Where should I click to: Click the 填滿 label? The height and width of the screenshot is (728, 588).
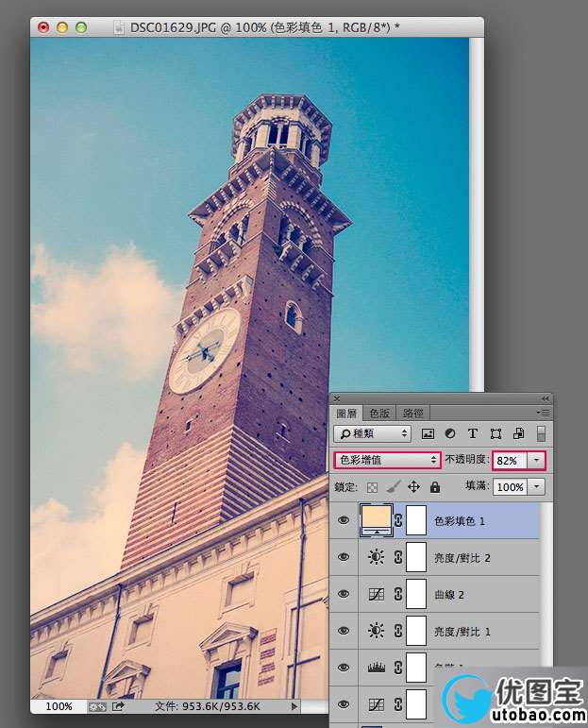pos(477,485)
